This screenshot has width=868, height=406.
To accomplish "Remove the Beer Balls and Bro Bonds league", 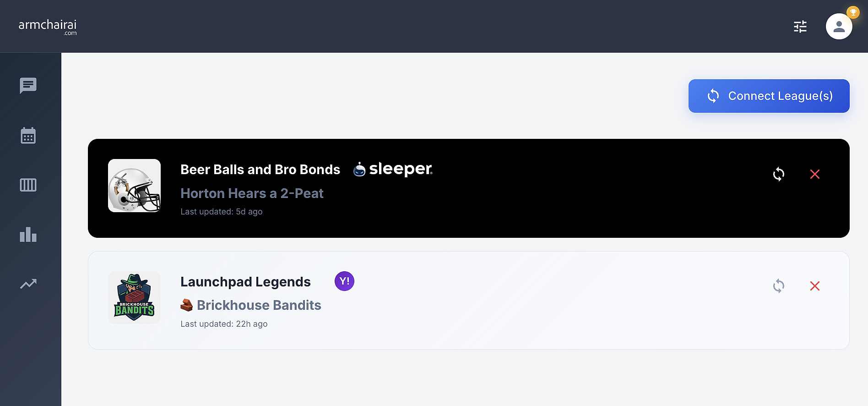I will 815,174.
